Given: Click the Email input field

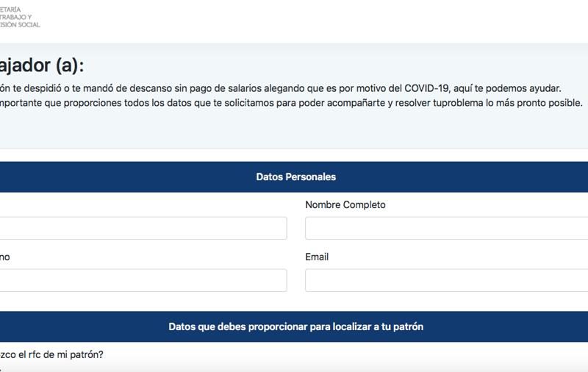Looking at the screenshot, I should (x=446, y=280).
